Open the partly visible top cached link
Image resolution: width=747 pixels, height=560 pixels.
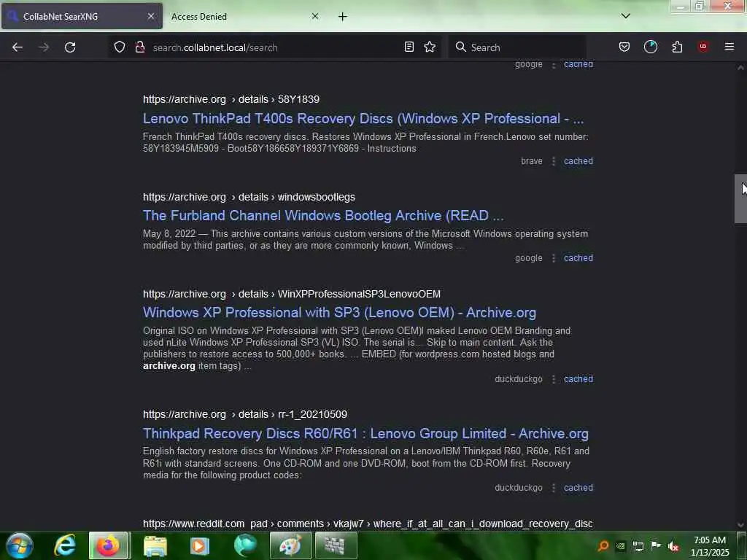pos(578,65)
